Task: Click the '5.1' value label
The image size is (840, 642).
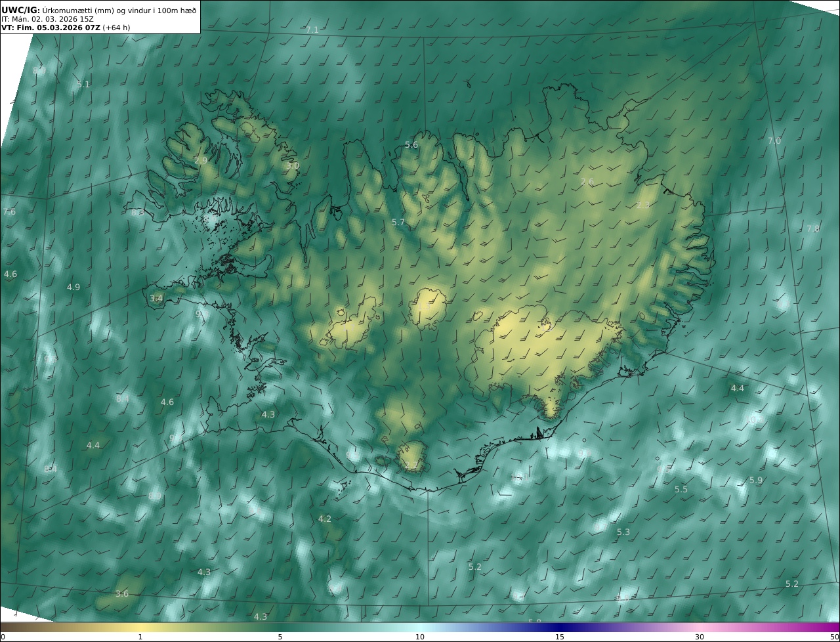Action: pyautogui.click(x=83, y=85)
